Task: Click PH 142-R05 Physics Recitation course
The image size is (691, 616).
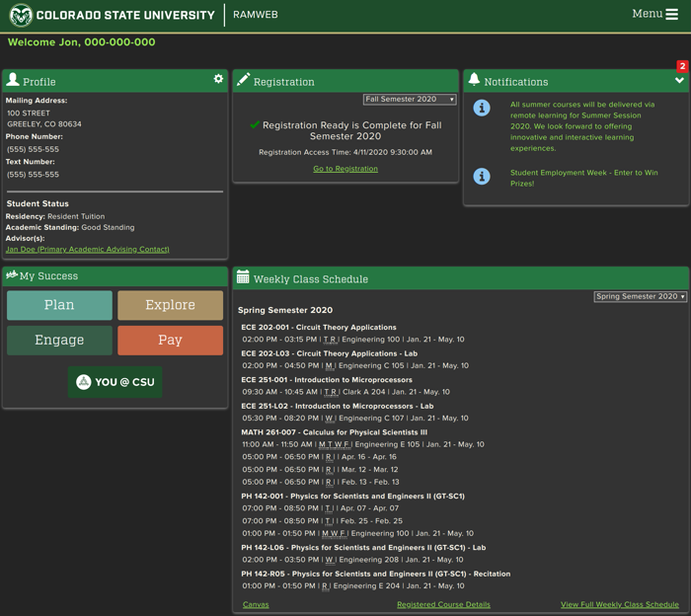Action: click(x=375, y=574)
